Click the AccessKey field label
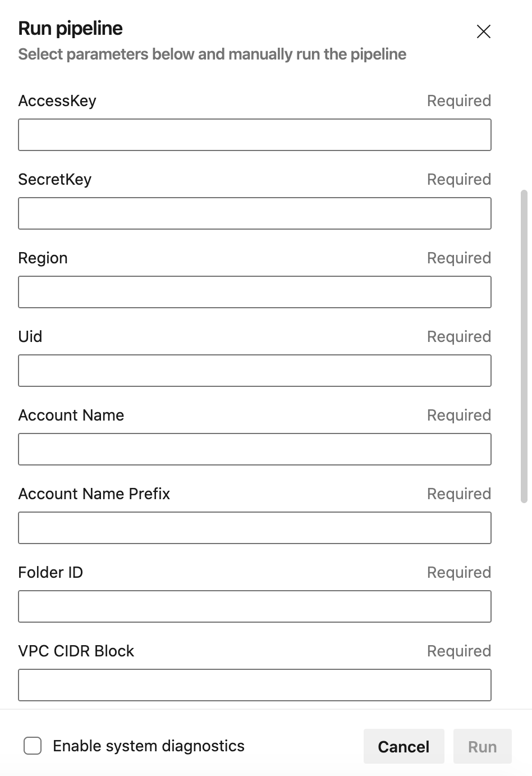The width and height of the screenshot is (532, 776). click(x=57, y=101)
